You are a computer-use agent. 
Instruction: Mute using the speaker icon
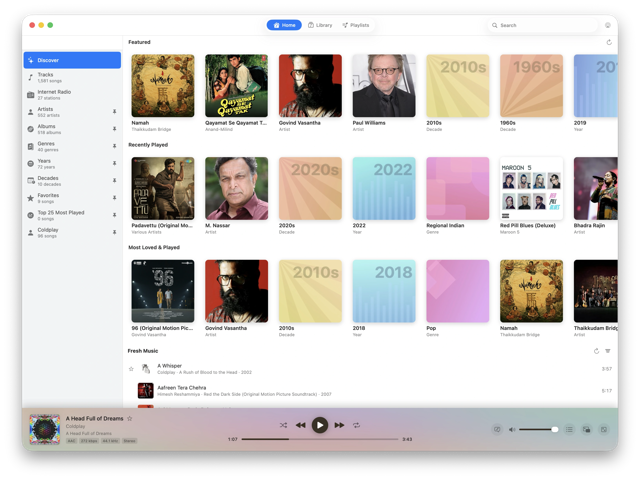pyautogui.click(x=512, y=429)
